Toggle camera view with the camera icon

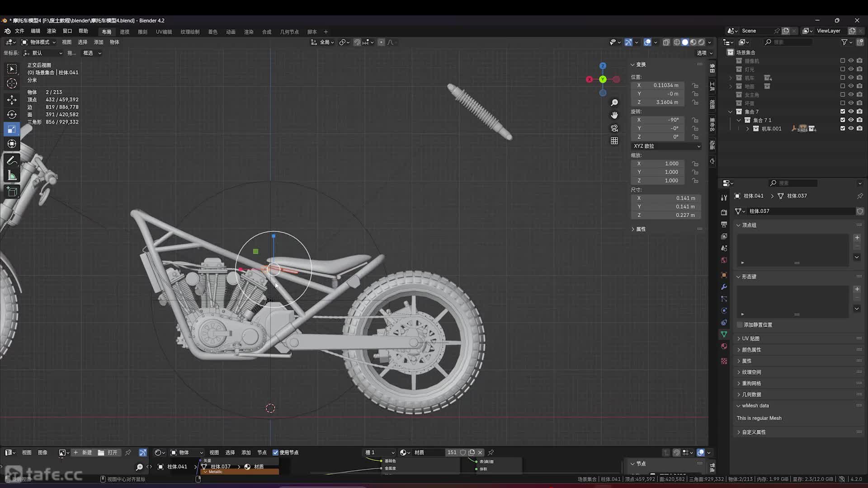[x=614, y=128]
